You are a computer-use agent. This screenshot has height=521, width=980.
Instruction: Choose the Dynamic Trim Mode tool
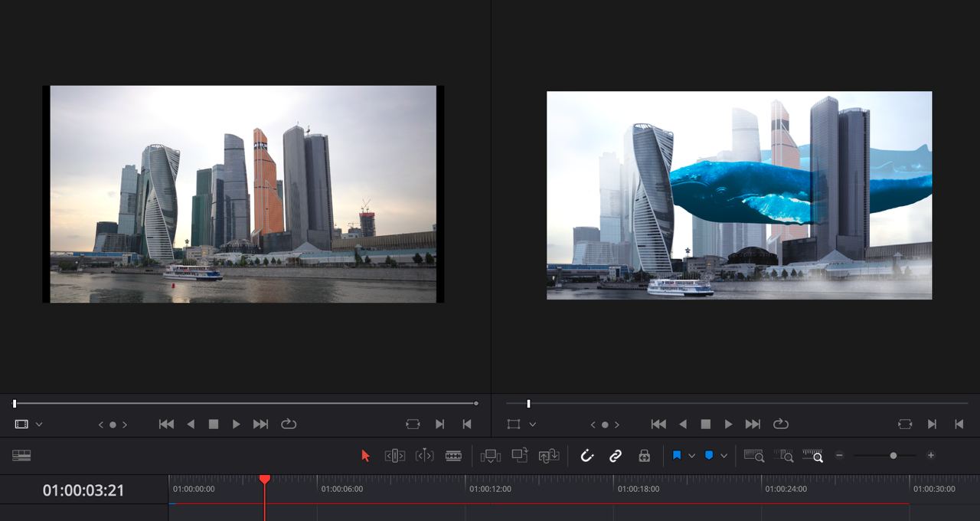(x=424, y=456)
